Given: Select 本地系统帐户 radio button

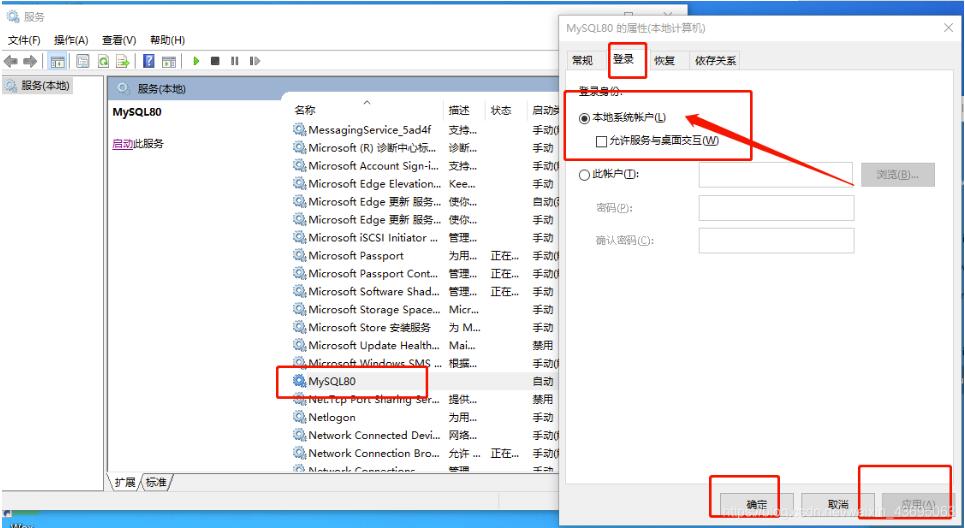Looking at the screenshot, I should pyautogui.click(x=585, y=118).
